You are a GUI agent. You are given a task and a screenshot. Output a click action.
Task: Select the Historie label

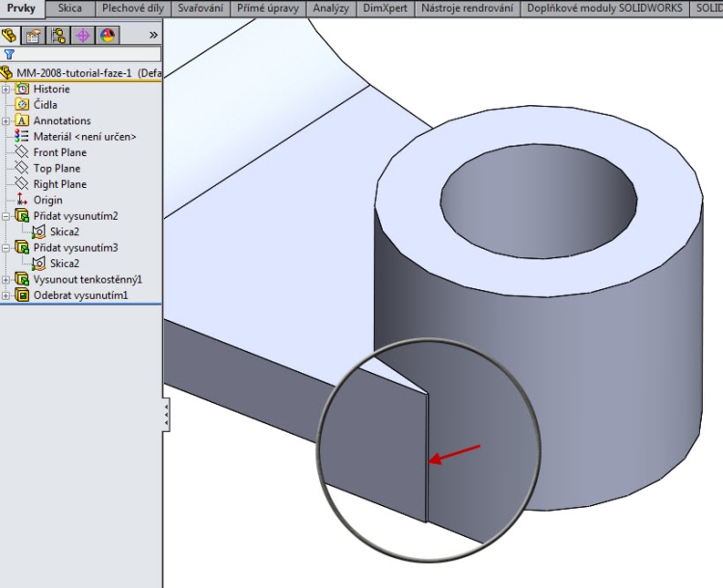click(x=52, y=89)
